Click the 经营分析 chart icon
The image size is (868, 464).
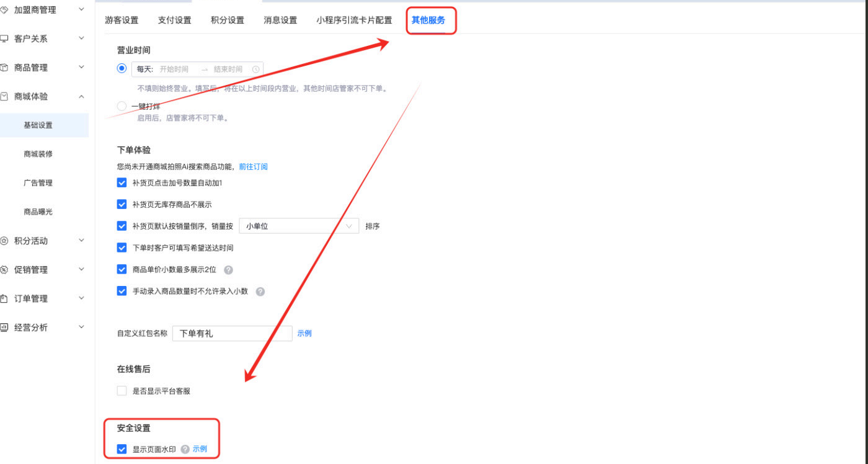(x=4, y=328)
